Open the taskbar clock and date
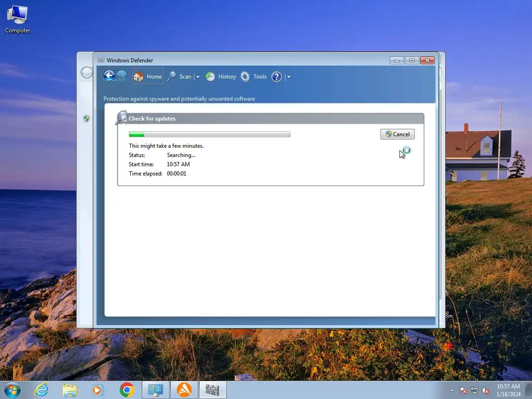The width and height of the screenshot is (532, 399). (508, 390)
